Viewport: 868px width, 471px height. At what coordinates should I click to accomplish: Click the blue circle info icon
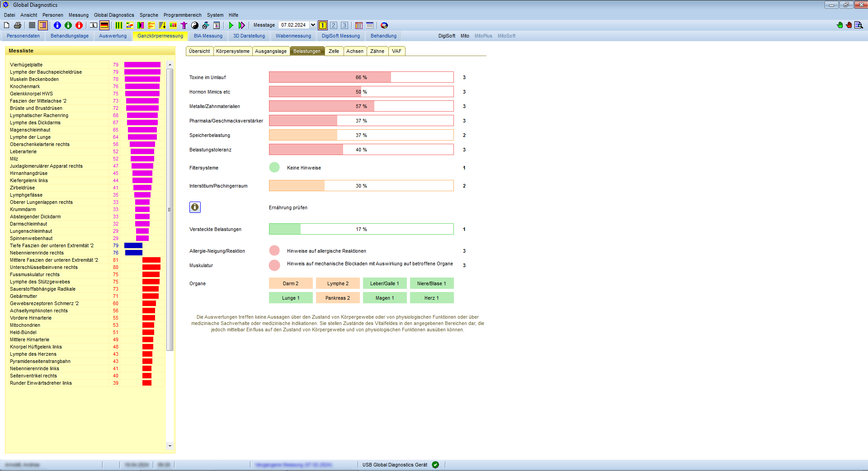point(57,25)
